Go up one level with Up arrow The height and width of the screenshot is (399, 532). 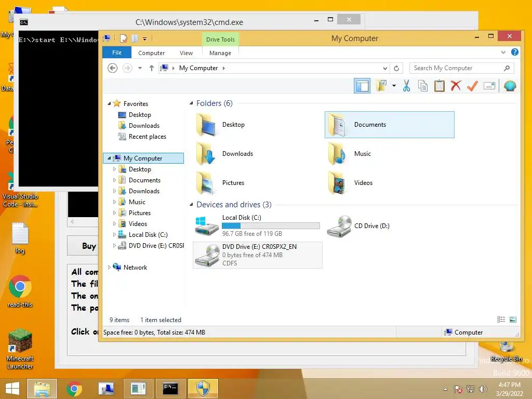[152, 68]
